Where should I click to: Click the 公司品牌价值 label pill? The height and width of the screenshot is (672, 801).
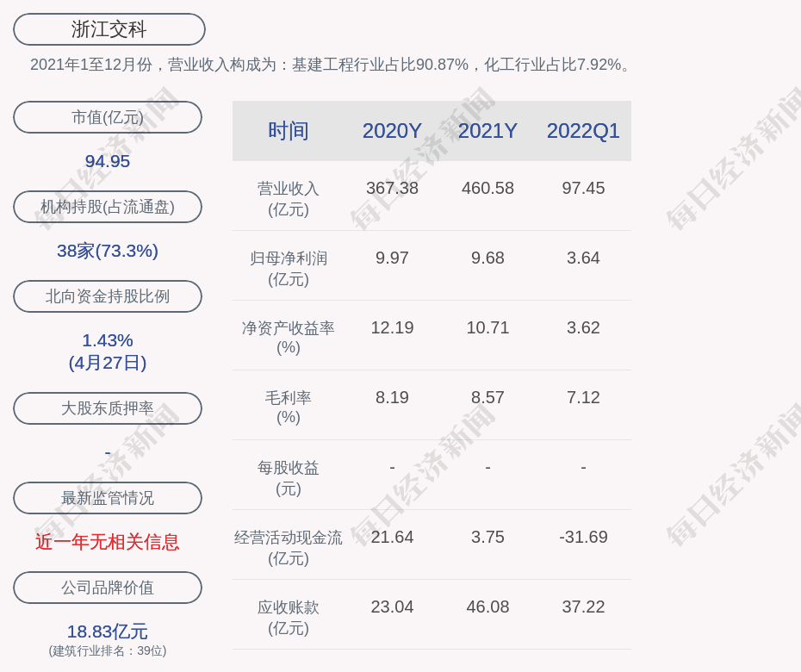coord(108,588)
